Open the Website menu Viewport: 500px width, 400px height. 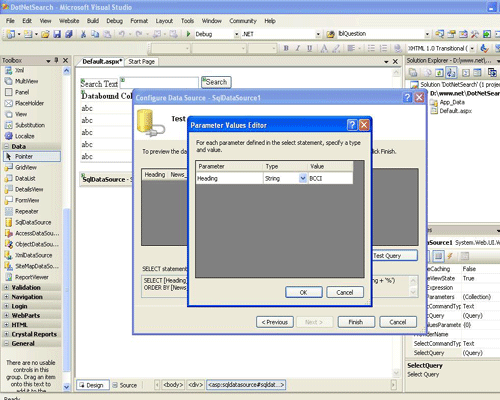tap(69, 21)
